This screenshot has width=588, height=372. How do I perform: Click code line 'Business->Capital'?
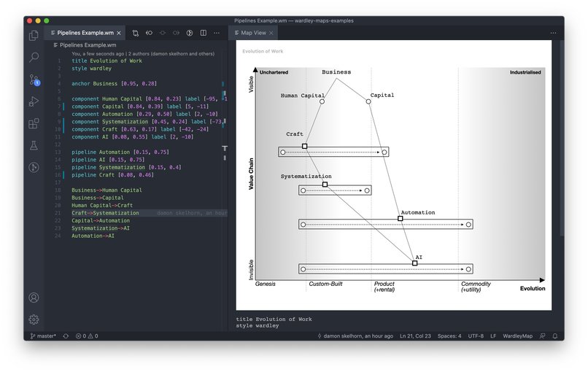(x=98, y=198)
